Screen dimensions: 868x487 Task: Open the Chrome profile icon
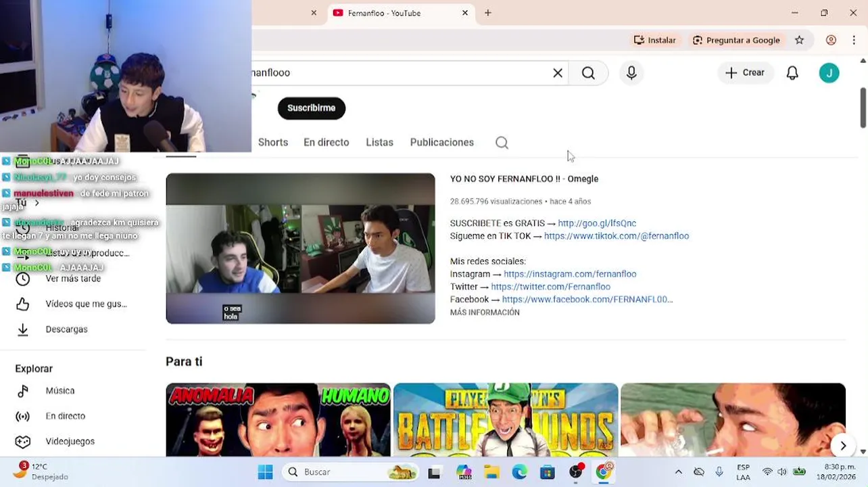(x=831, y=41)
